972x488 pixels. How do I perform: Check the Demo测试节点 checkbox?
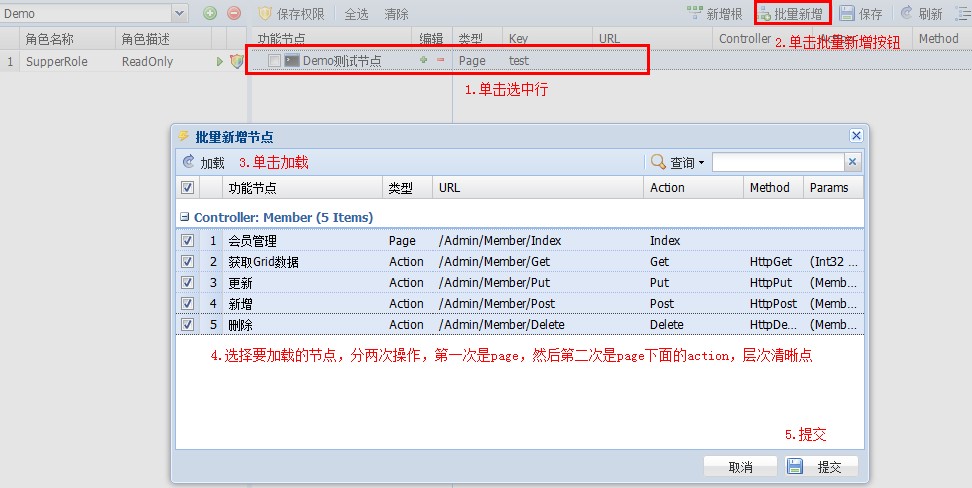pyautogui.click(x=275, y=61)
